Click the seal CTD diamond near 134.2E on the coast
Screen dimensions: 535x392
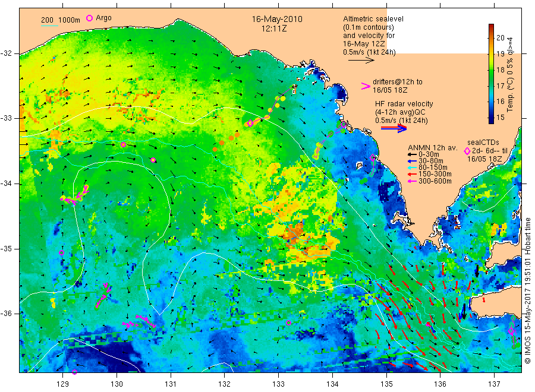coord(343,125)
